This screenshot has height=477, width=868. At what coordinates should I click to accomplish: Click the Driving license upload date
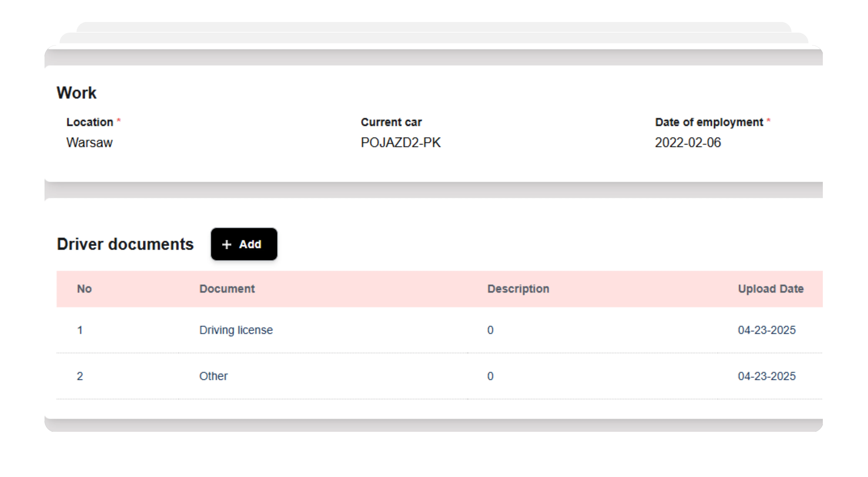(766, 330)
